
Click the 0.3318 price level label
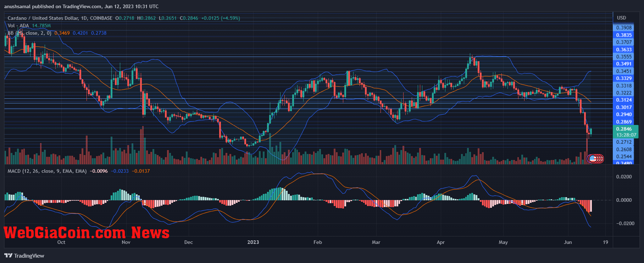coord(624,86)
